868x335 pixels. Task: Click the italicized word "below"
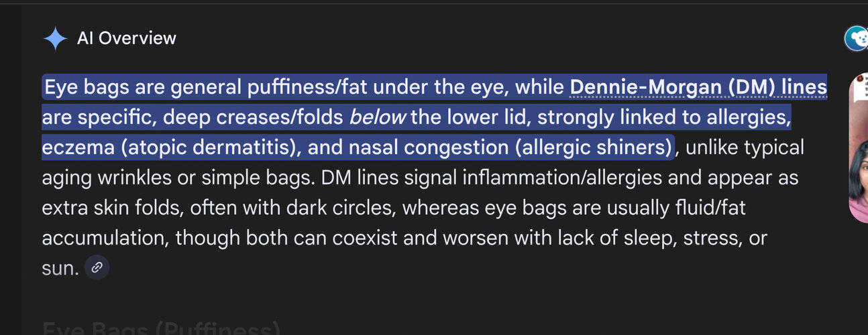(377, 117)
